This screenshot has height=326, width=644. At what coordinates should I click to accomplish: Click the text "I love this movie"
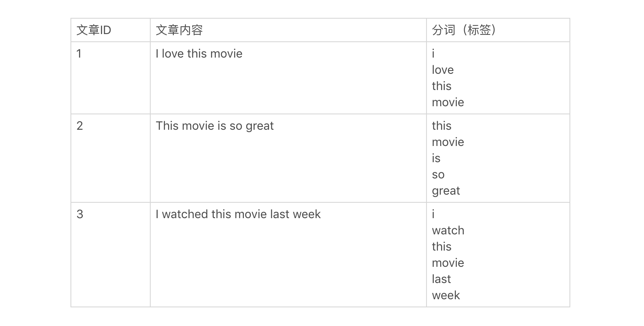[x=199, y=54]
